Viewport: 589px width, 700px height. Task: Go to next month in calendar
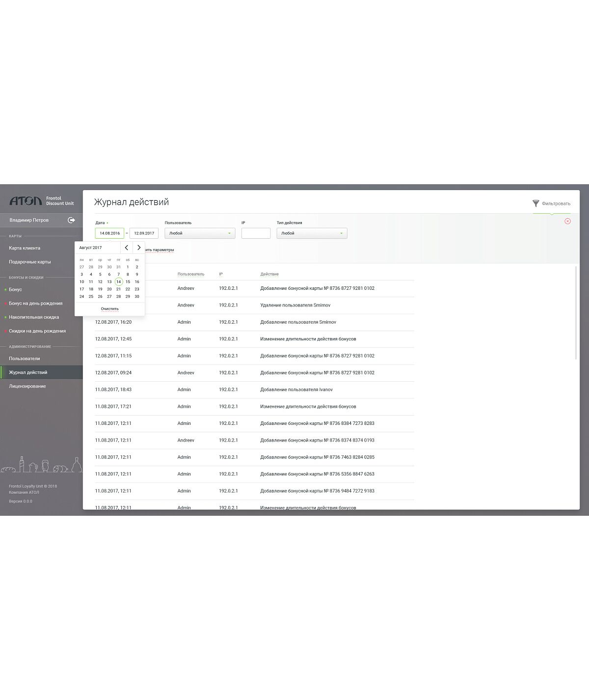139,248
